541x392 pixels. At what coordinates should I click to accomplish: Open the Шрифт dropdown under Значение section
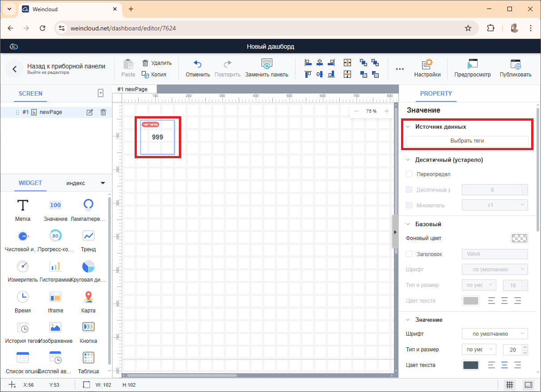495,333
